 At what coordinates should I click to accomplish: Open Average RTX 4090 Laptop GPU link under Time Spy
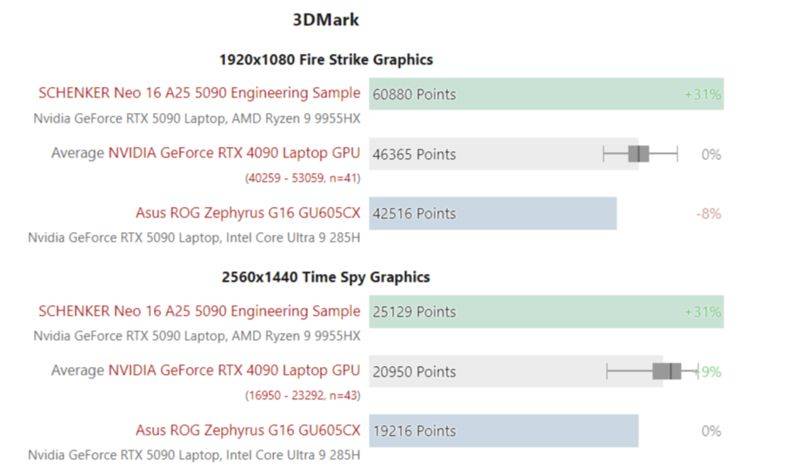[x=234, y=371]
